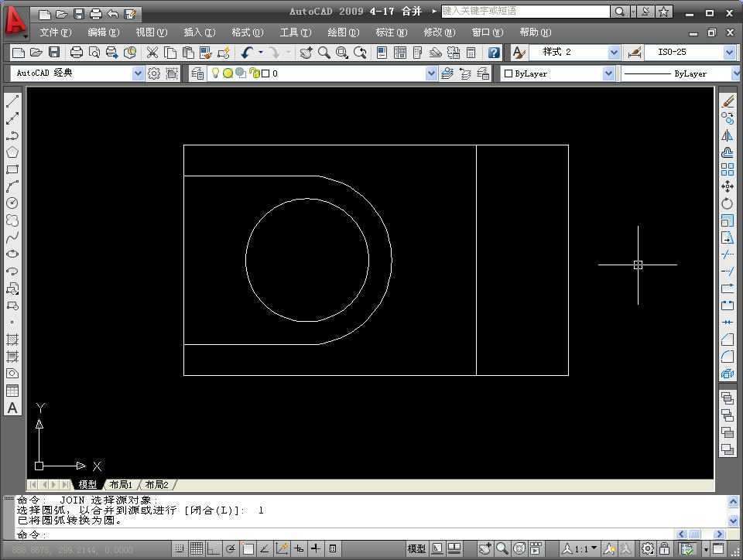Select the Polygon tool

coord(12,152)
